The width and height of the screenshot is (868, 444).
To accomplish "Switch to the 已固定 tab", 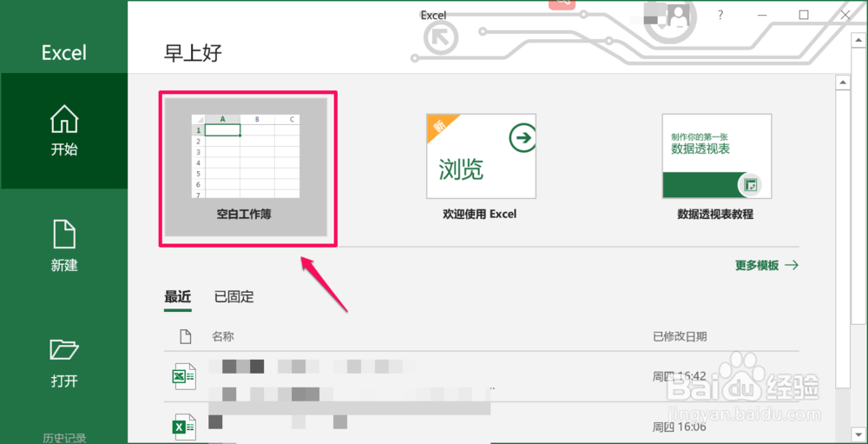I will pos(234,297).
